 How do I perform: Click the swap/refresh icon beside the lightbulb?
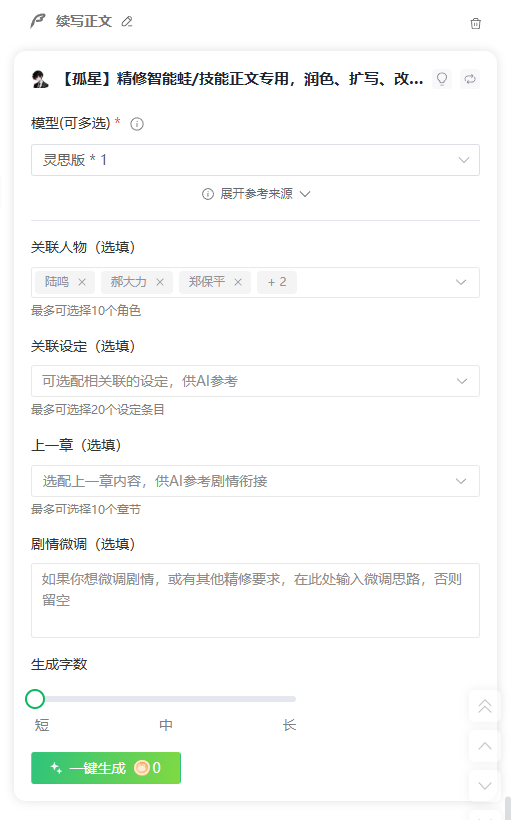(470, 79)
